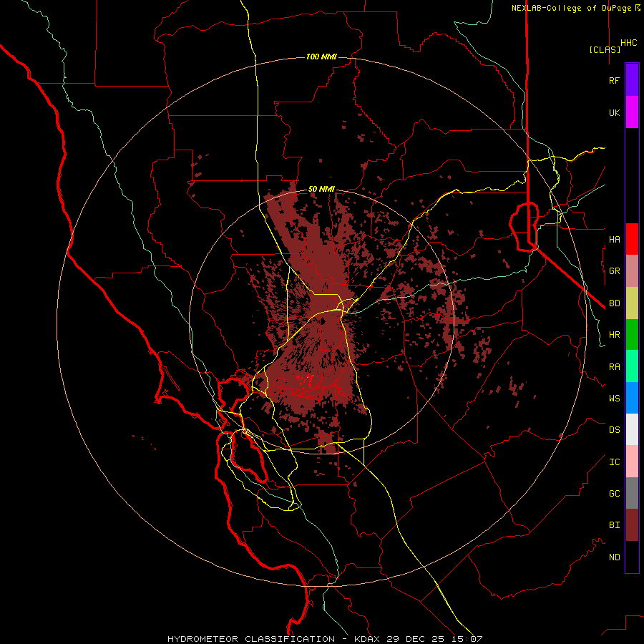Click the GC gray legend swatch
The image size is (644, 644).
point(632,493)
